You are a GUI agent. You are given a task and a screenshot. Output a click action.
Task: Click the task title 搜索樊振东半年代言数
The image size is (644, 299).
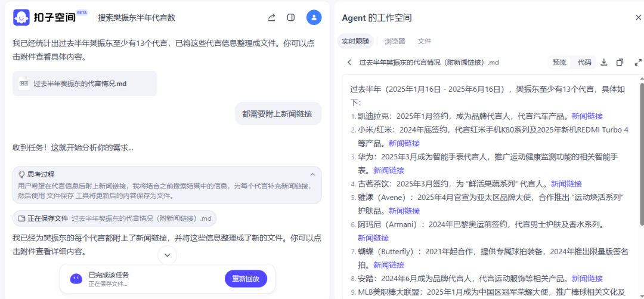coord(137,18)
